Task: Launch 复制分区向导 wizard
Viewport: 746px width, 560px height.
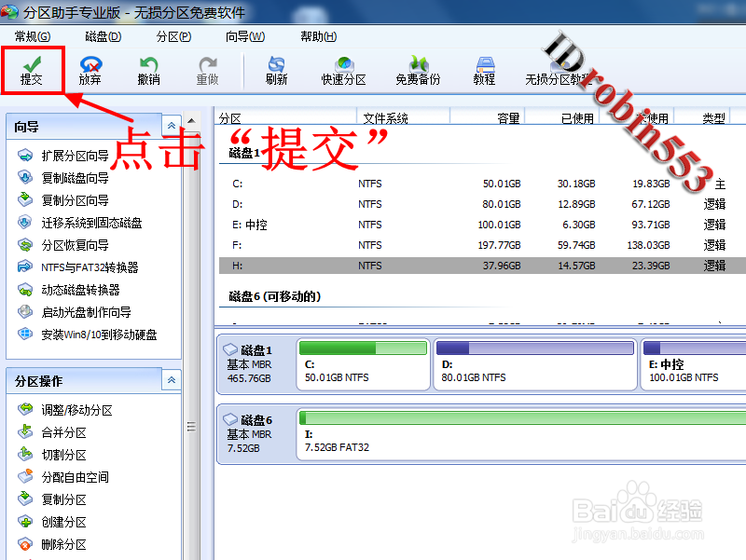Action: [x=63, y=200]
